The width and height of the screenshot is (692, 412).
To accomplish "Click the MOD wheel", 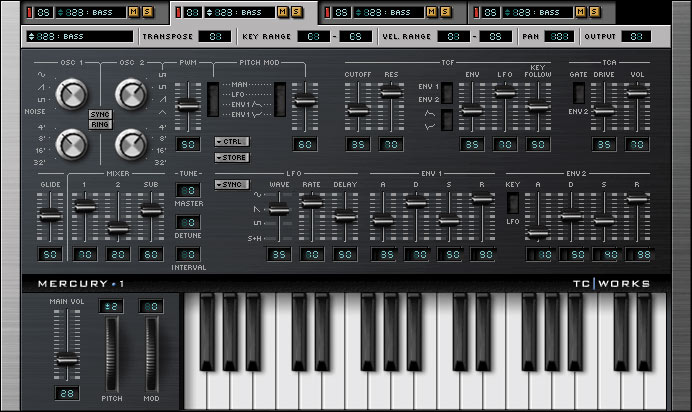I will tap(151, 354).
